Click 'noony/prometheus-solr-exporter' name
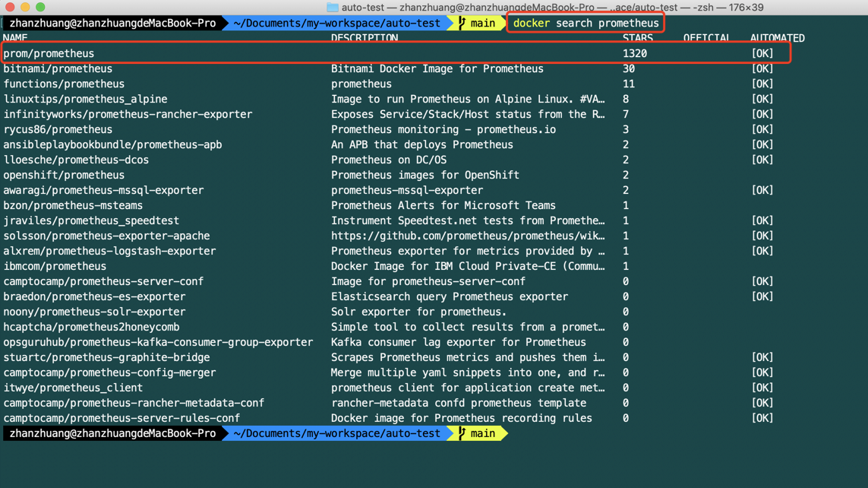 click(94, 312)
